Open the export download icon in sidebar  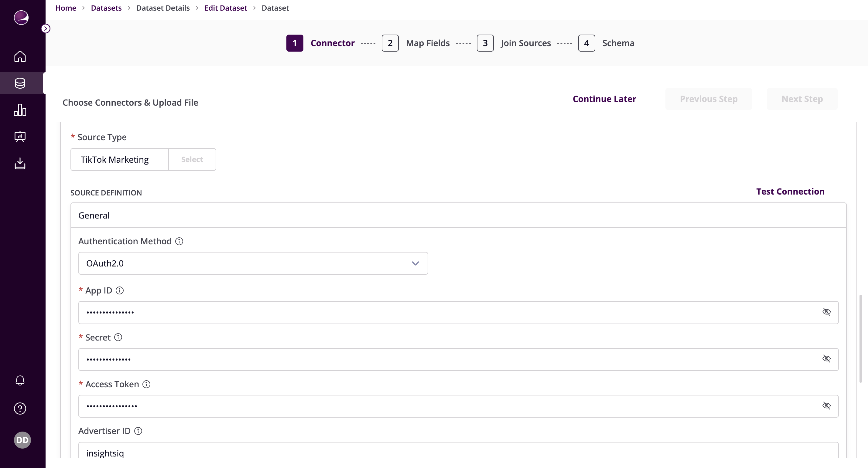click(20, 164)
